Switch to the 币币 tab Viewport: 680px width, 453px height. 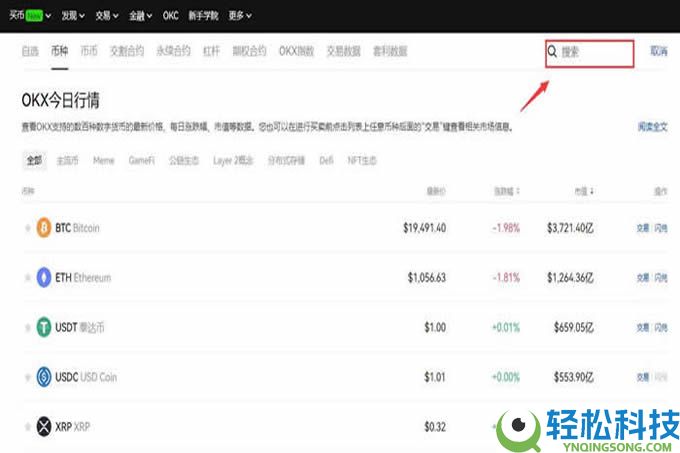[89, 51]
